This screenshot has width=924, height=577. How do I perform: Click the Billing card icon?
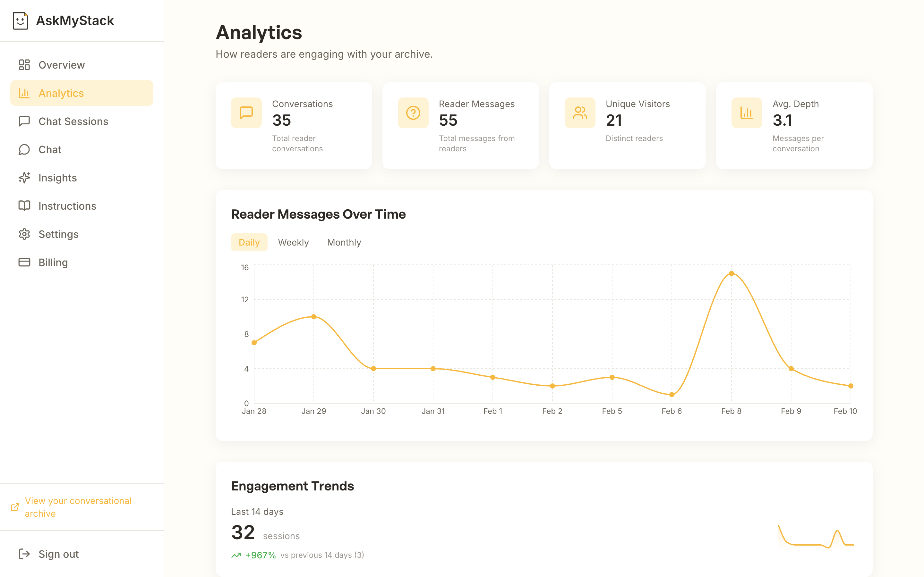[x=24, y=262]
